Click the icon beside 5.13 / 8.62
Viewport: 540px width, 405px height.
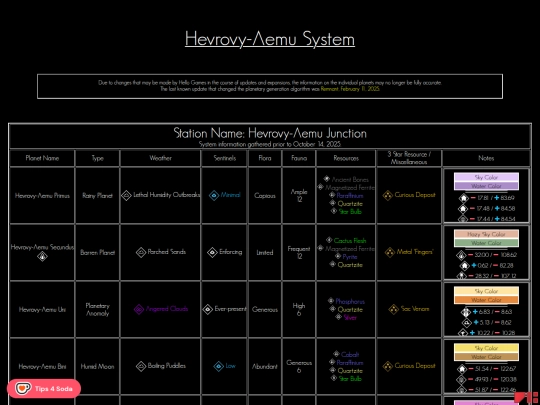pyautogui.click(x=466, y=323)
